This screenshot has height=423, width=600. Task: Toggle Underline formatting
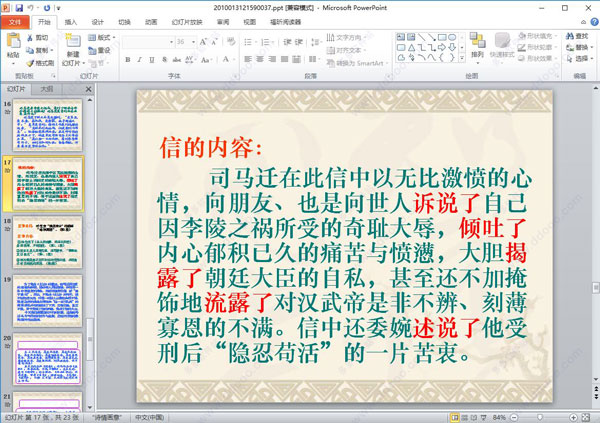(152, 59)
